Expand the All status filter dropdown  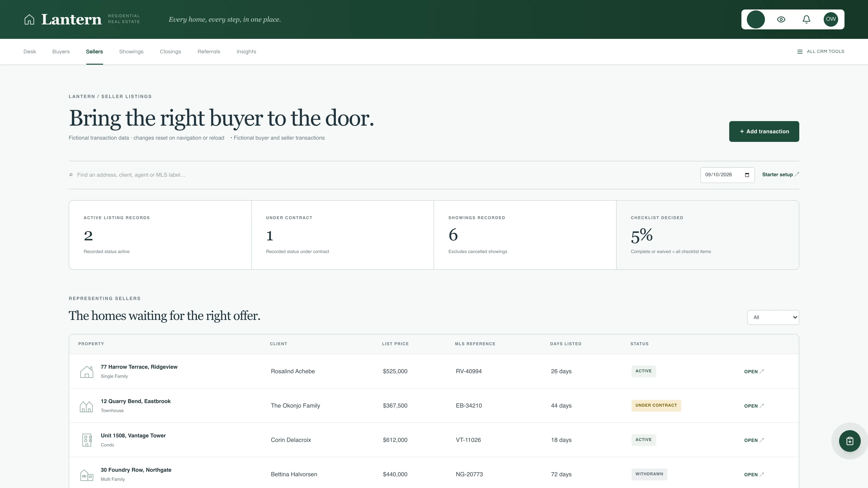click(x=773, y=317)
